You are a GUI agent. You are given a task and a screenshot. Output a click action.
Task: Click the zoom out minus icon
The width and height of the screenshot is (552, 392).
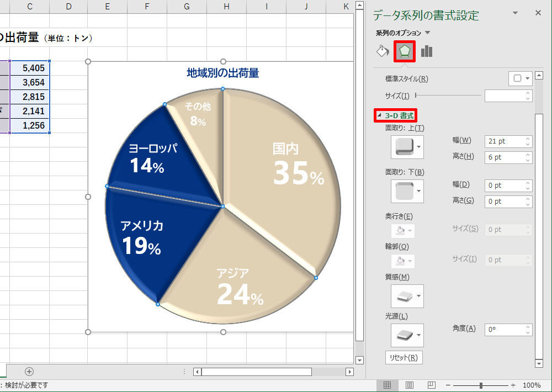pos(448,384)
